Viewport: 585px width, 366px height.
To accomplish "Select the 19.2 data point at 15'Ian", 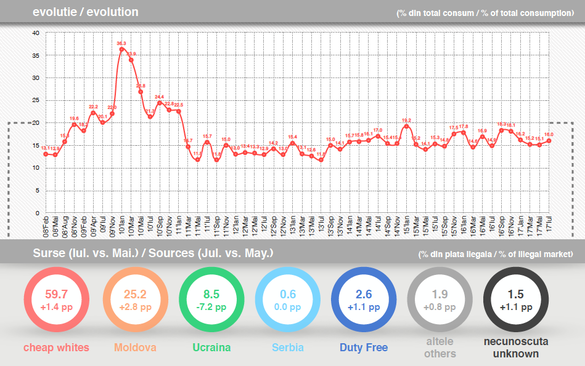I will (x=407, y=126).
